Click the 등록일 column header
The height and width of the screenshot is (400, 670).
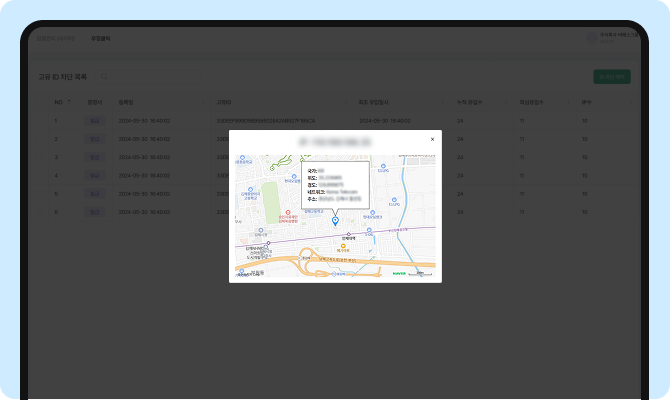126,102
